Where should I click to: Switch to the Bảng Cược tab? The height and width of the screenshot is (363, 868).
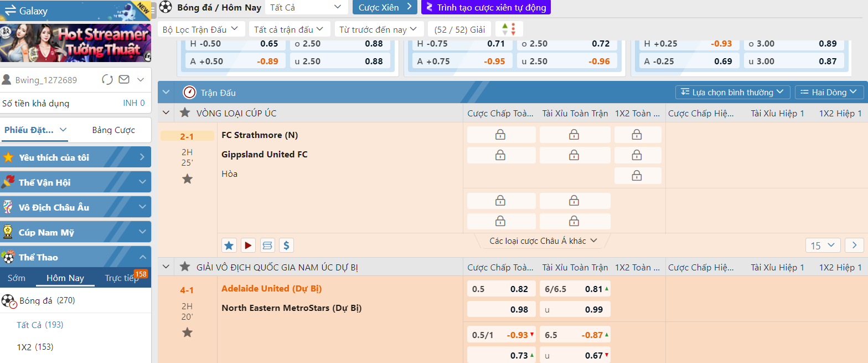pos(113,130)
